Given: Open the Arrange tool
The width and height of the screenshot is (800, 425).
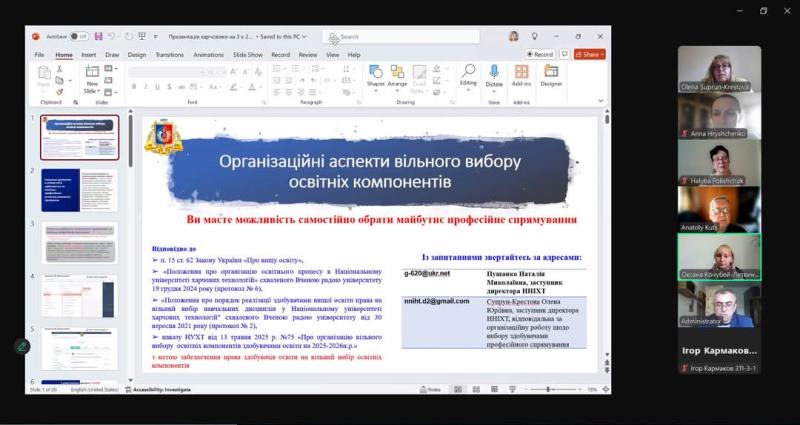Looking at the screenshot, I should [x=397, y=75].
